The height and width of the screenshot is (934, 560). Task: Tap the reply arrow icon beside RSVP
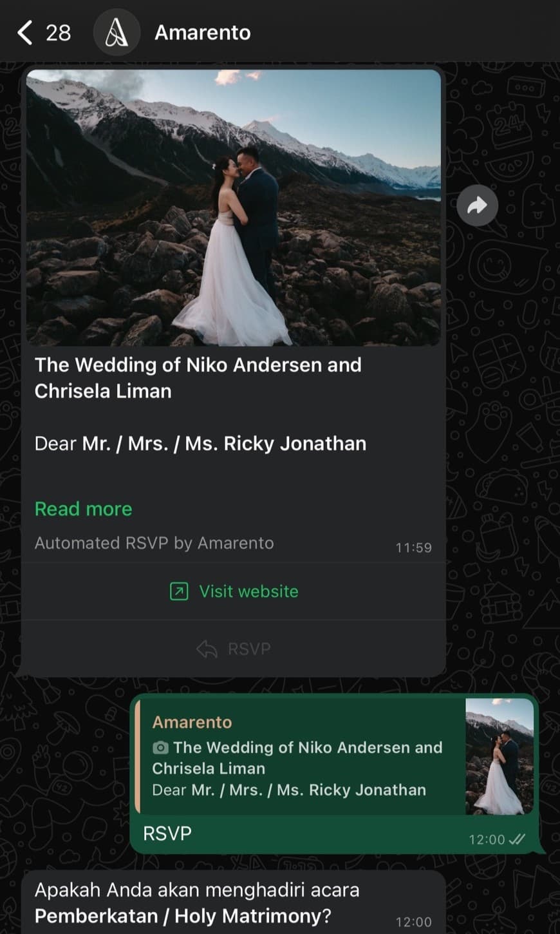207,649
